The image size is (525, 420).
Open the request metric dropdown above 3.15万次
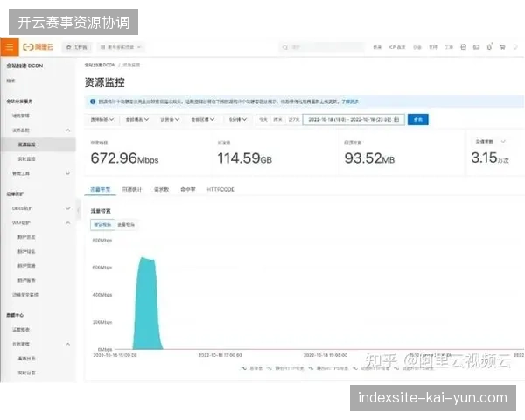490,142
